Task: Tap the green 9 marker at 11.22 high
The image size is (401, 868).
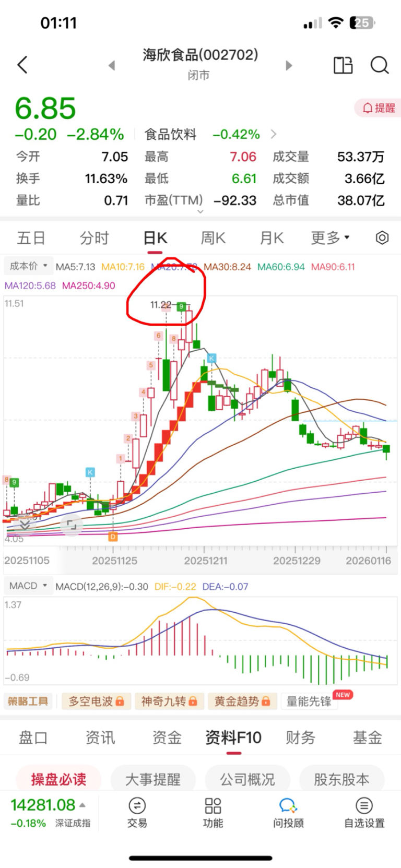Action: [181, 306]
